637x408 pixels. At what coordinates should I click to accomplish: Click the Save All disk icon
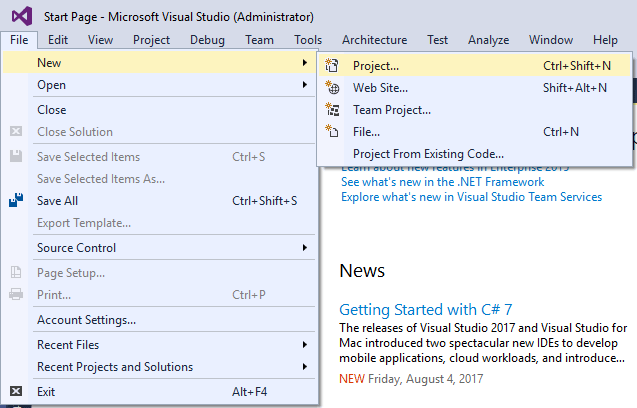16,200
